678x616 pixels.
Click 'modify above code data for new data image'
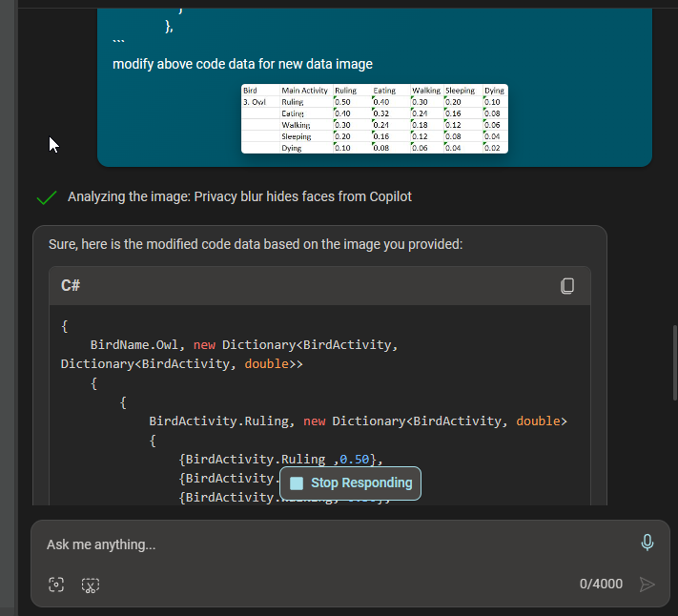point(242,64)
